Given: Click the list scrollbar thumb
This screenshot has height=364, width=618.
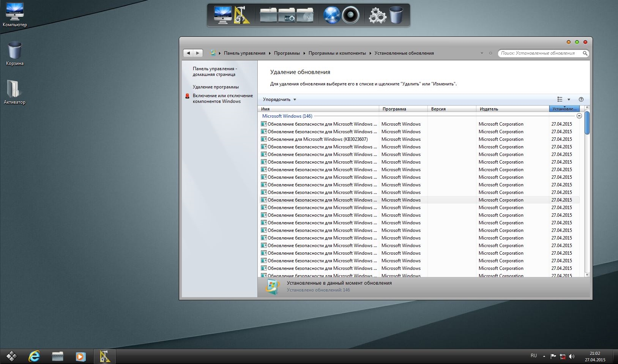Looking at the screenshot, I should pos(587,123).
